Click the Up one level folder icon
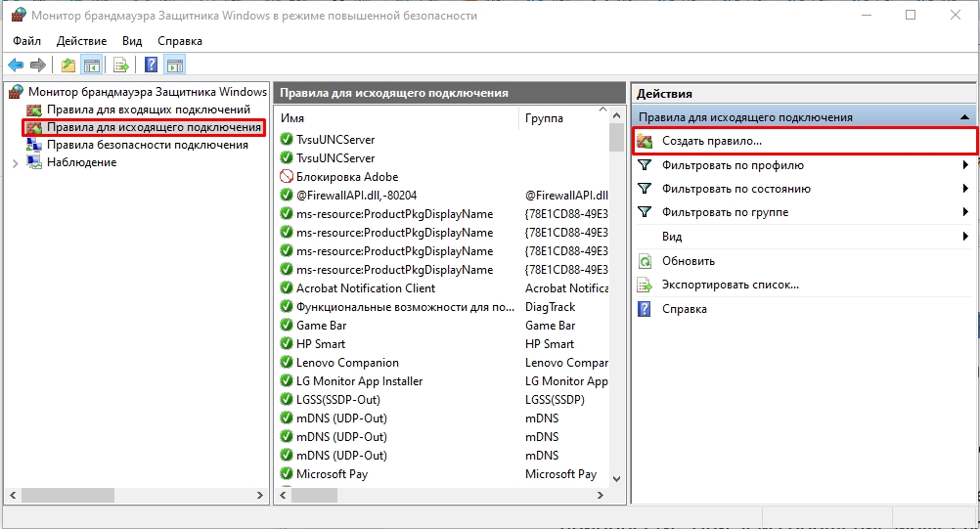This screenshot has width=980, height=529. pyautogui.click(x=67, y=66)
